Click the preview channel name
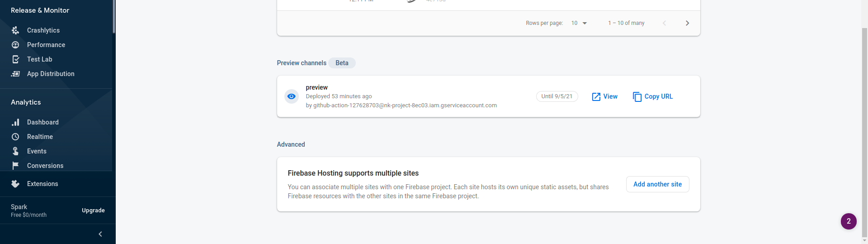Viewport: 868px width, 244px height. (316, 87)
